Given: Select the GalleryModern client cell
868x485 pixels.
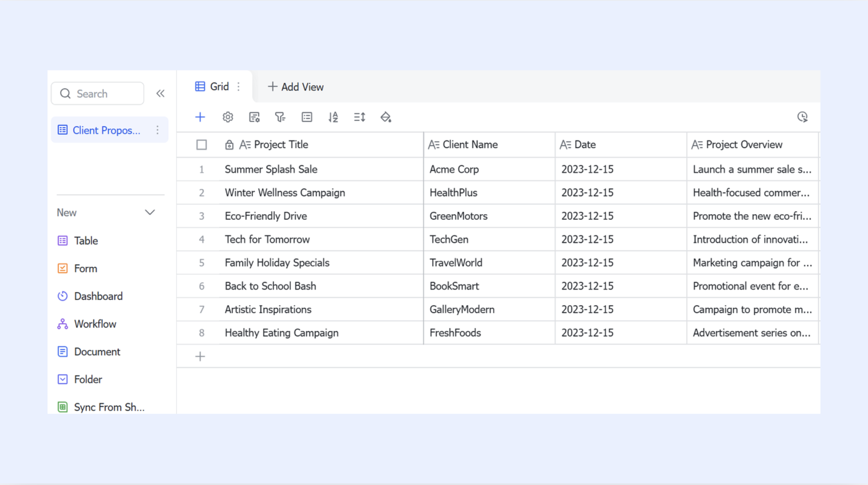Looking at the screenshot, I should (489, 310).
